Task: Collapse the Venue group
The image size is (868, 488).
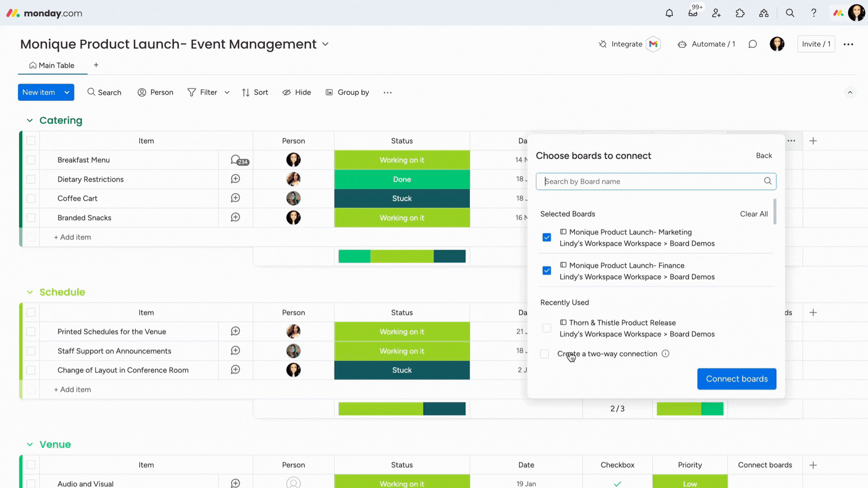Action: [30, 445]
